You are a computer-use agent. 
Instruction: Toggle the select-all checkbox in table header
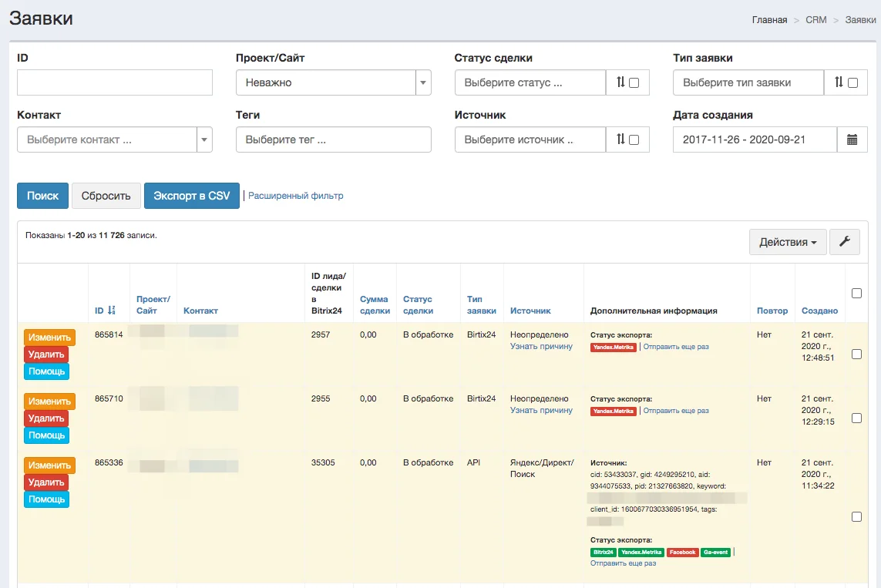[x=856, y=293]
